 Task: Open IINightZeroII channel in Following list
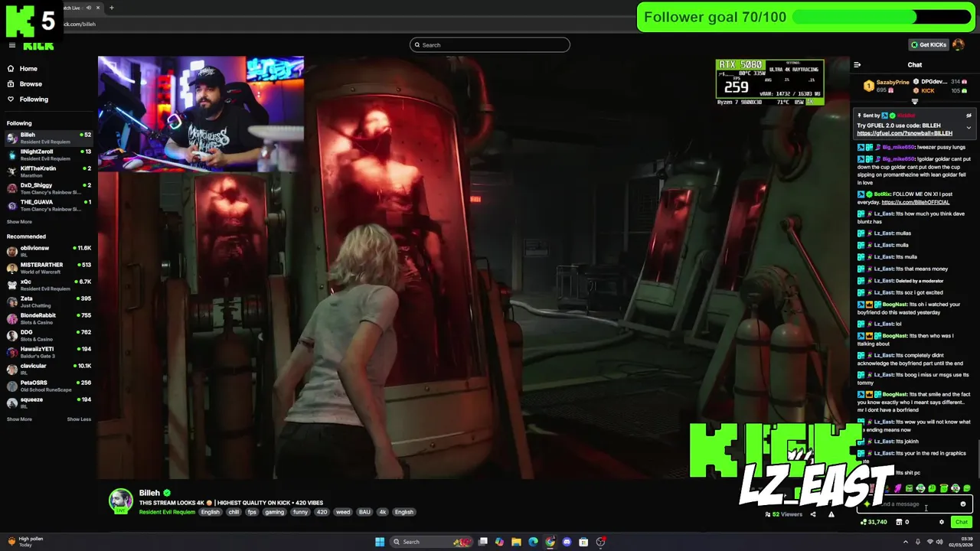(48, 155)
